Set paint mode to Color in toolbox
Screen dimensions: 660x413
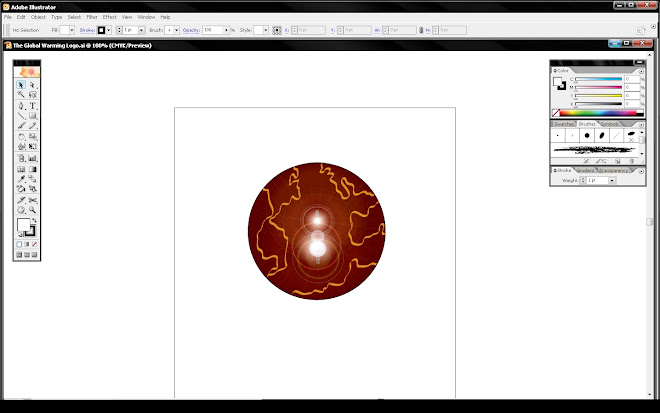(x=19, y=244)
